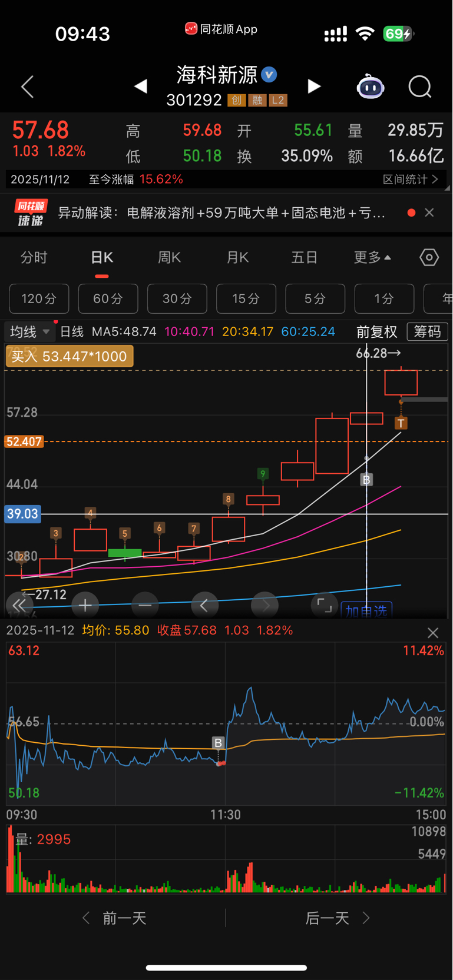Select 15分 period button
453x980 pixels.
(246, 299)
